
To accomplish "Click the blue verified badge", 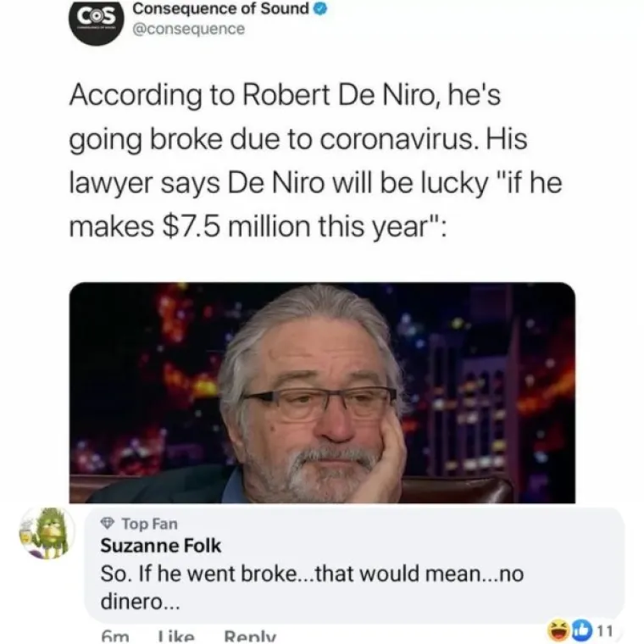I will (x=320, y=9).
